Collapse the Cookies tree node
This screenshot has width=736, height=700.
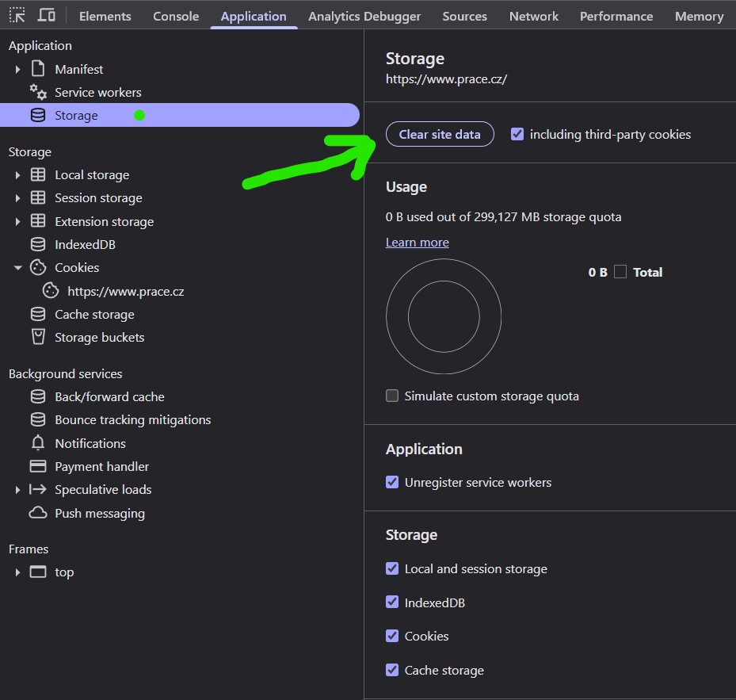pyautogui.click(x=17, y=267)
